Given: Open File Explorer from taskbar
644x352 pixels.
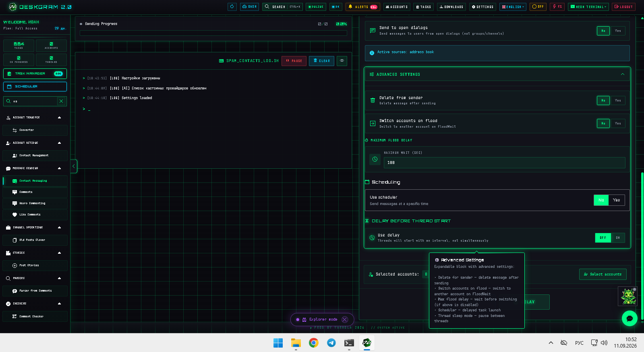Looking at the screenshot, I should (296, 343).
